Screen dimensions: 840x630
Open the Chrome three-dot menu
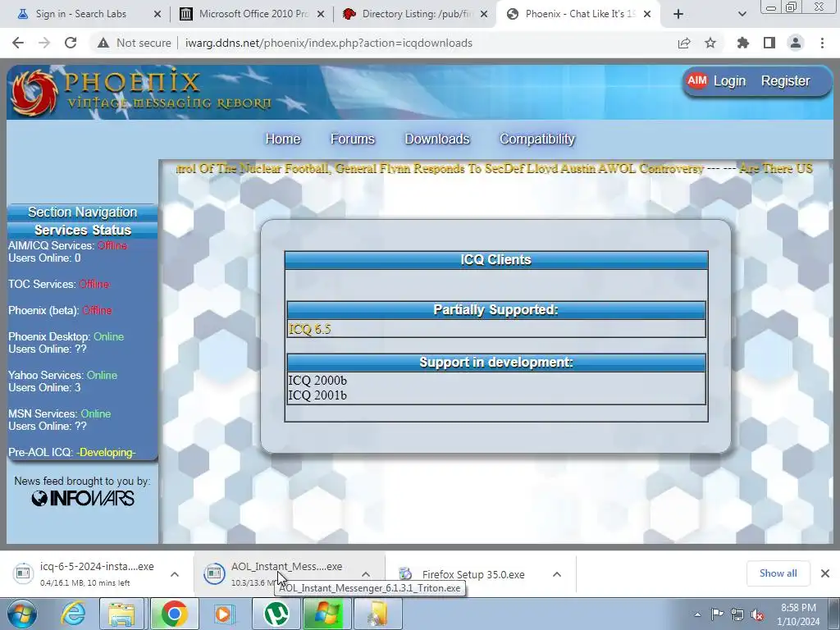[x=822, y=43]
